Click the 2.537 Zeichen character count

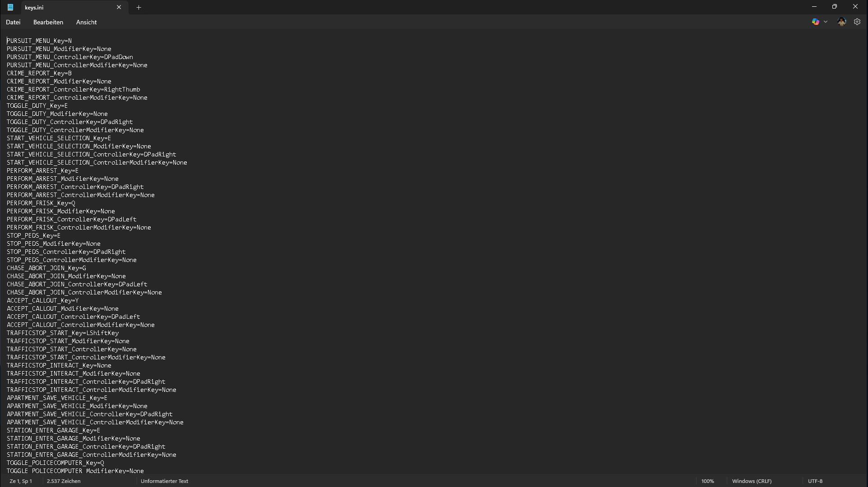pos(64,481)
